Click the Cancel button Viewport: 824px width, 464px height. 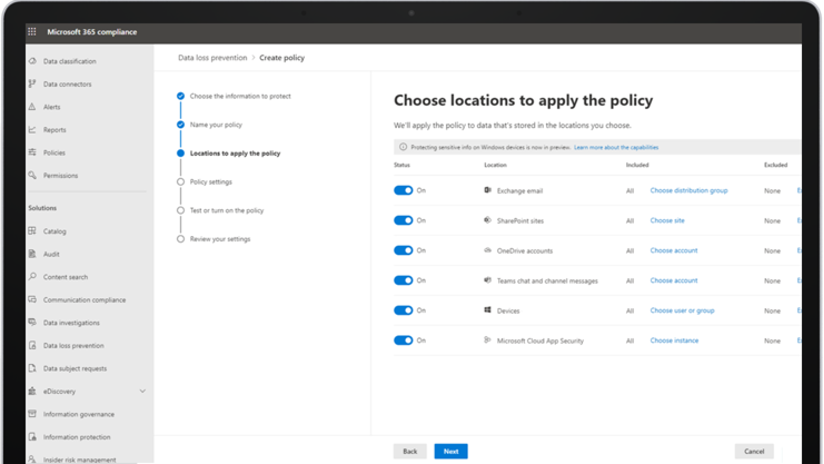click(x=754, y=451)
